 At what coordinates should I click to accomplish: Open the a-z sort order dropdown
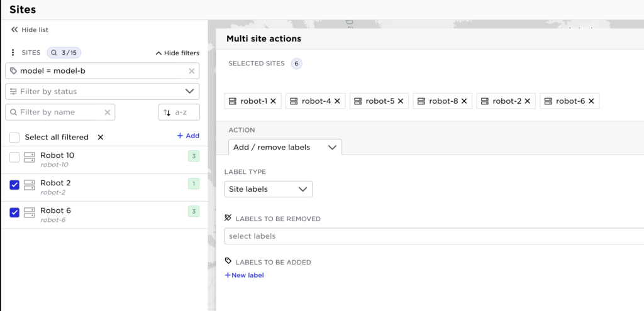pyautogui.click(x=179, y=112)
